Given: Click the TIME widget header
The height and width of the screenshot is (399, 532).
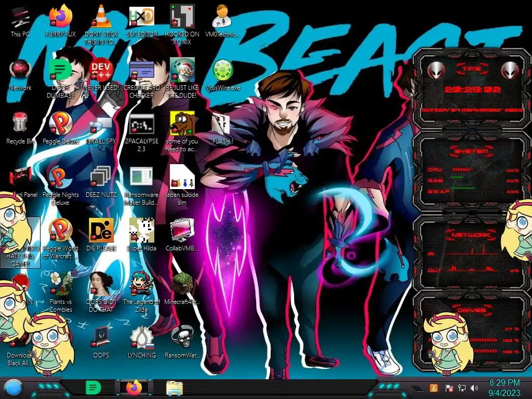Looking at the screenshot, I should tap(472, 69).
